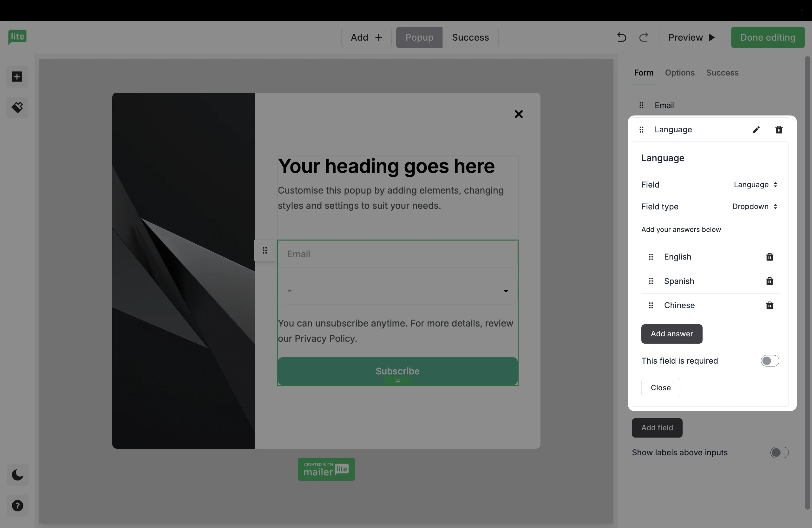Enable This field is required toggle

(x=770, y=361)
